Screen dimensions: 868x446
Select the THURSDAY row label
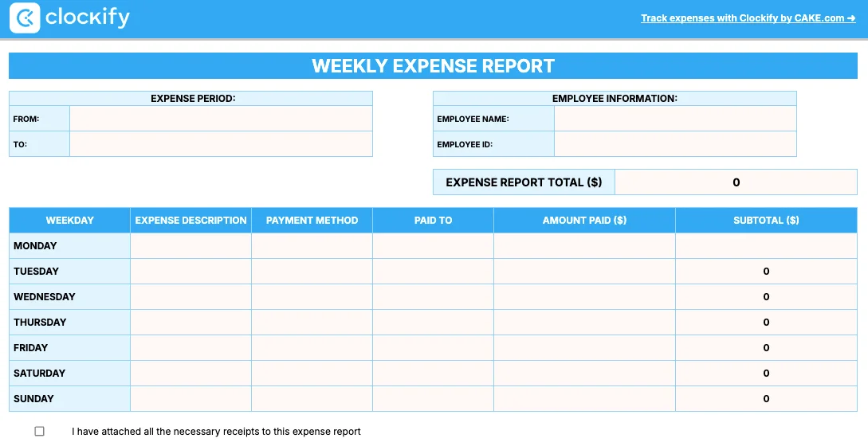click(70, 322)
